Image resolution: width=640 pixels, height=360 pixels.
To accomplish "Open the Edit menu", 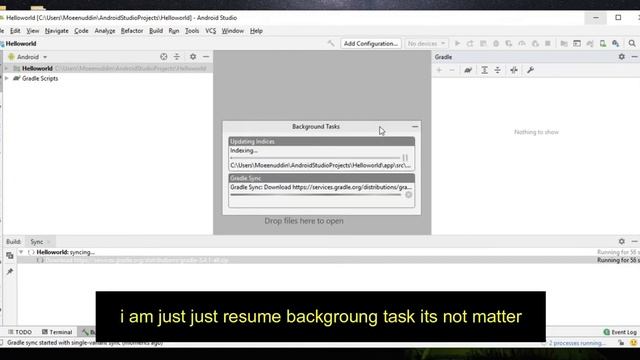I will (15, 31).
